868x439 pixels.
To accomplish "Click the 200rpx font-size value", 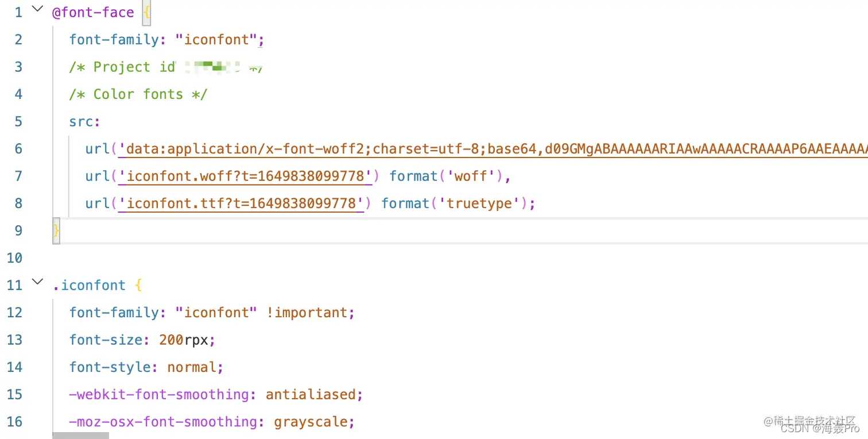I will [x=184, y=340].
